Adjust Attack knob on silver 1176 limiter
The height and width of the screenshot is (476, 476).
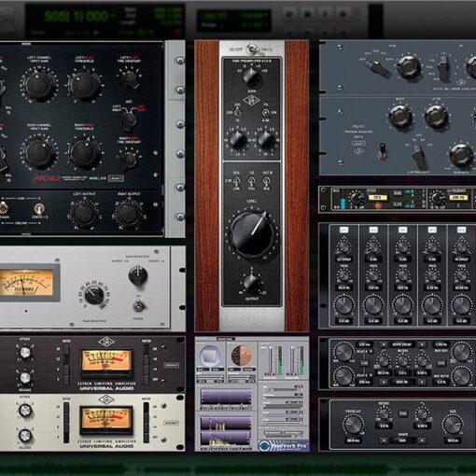25,411
